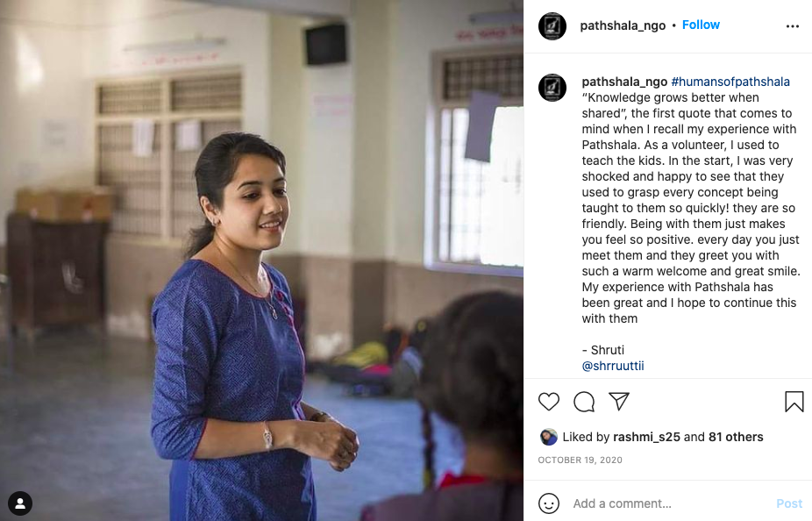Like the post with heart icon
The image size is (812, 521).
[548, 402]
